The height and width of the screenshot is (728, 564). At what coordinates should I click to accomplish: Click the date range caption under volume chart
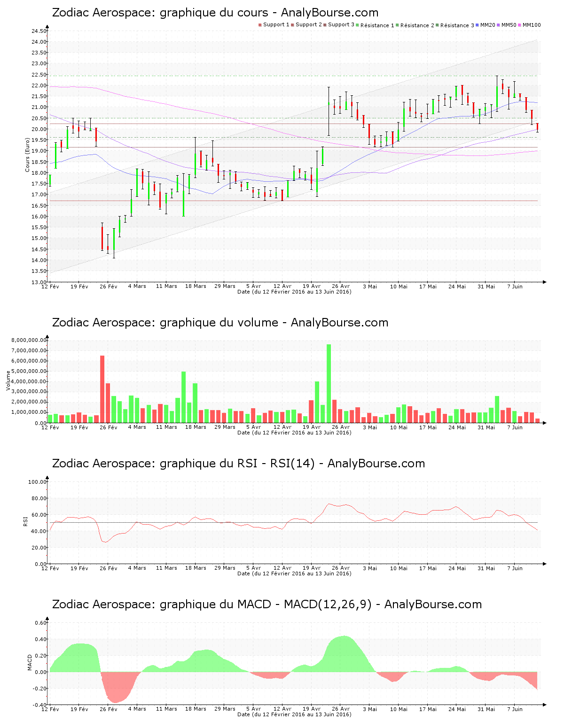point(294,433)
